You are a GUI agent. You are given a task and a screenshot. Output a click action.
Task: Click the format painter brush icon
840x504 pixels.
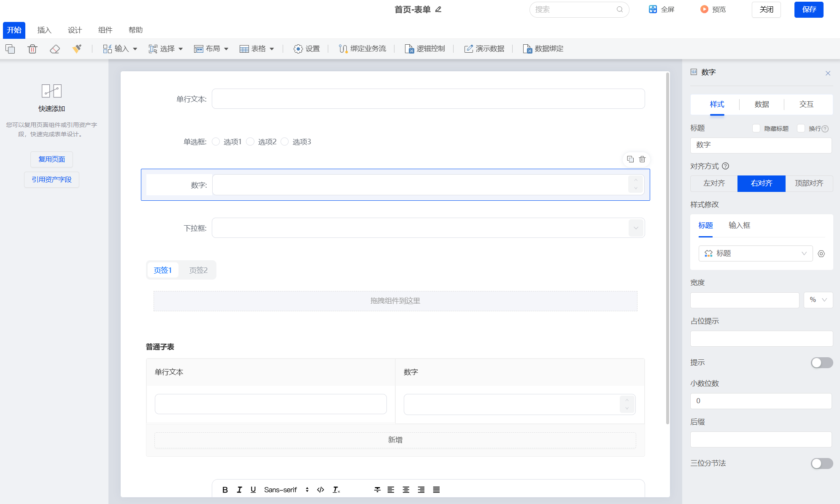point(77,49)
